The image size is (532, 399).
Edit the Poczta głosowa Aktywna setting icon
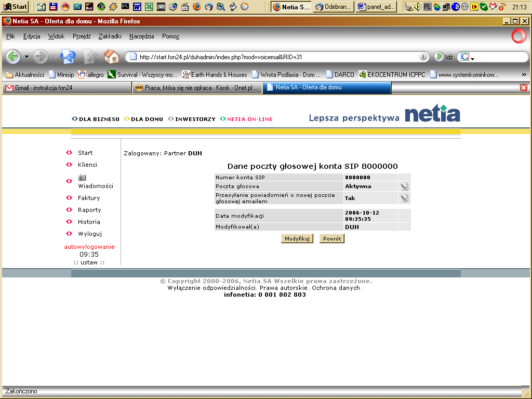coord(404,187)
